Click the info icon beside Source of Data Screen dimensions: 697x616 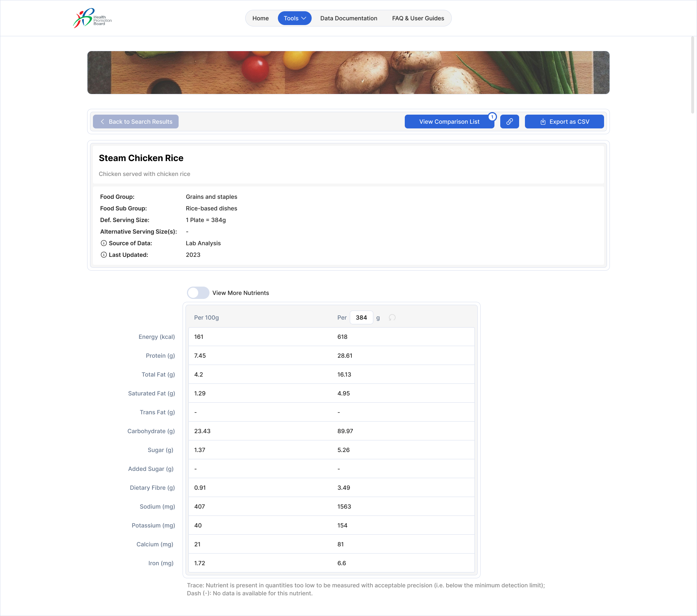(103, 243)
